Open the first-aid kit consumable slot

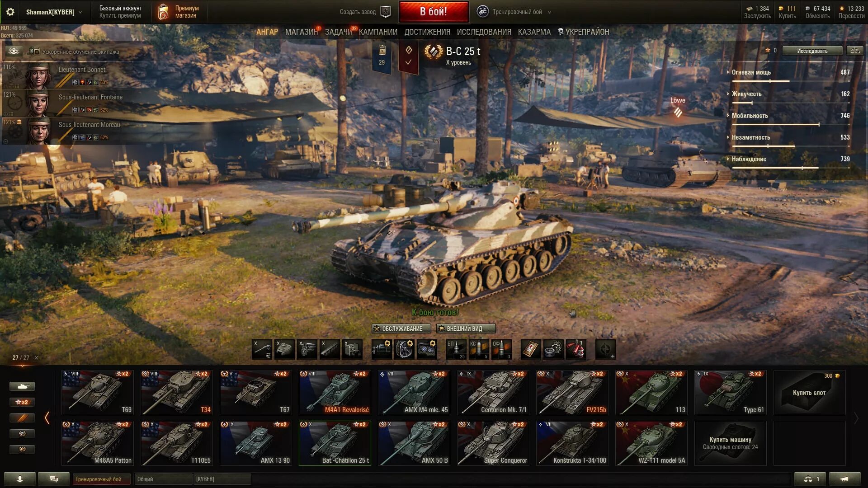click(x=531, y=349)
